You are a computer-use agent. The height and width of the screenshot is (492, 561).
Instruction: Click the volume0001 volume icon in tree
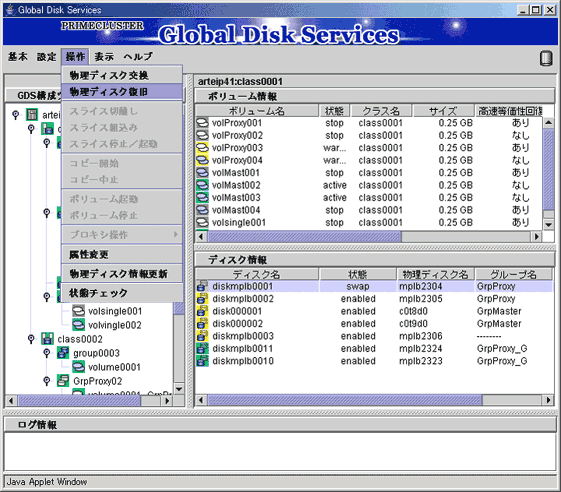(78, 367)
